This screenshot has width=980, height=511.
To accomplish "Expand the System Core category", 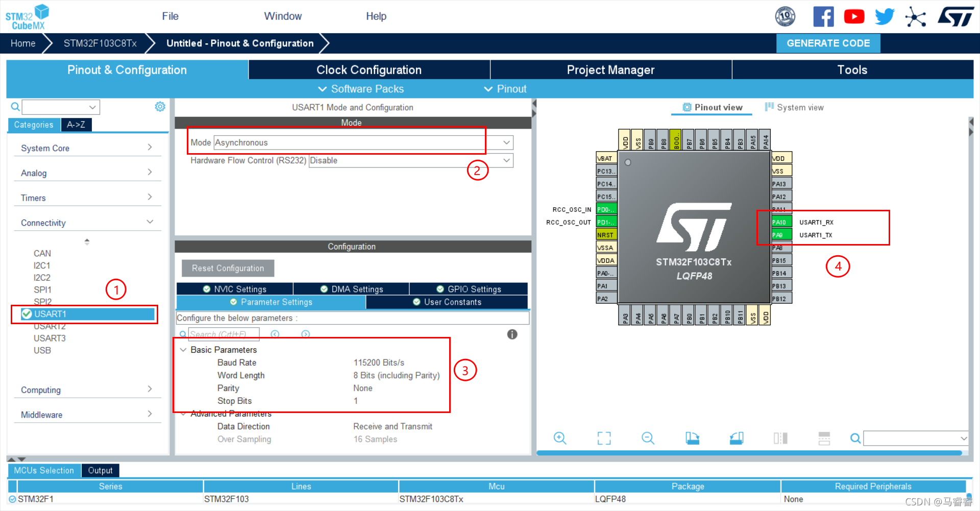I will pos(87,148).
